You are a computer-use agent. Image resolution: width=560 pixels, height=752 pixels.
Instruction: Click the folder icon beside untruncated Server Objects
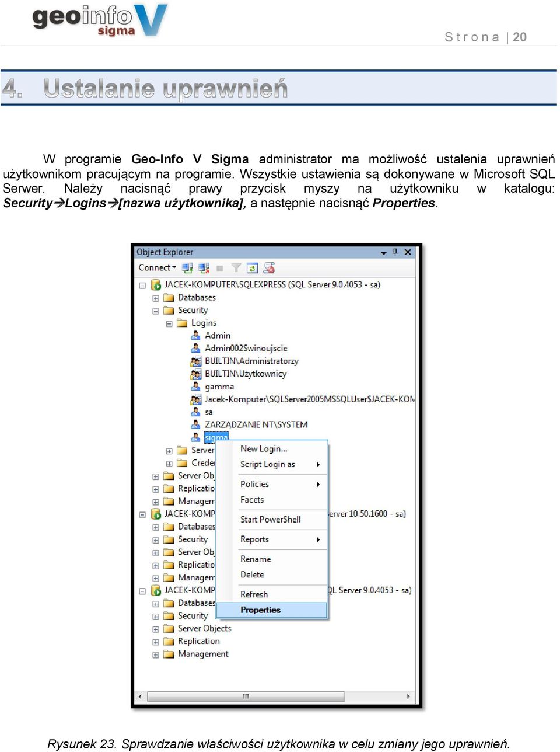click(169, 629)
